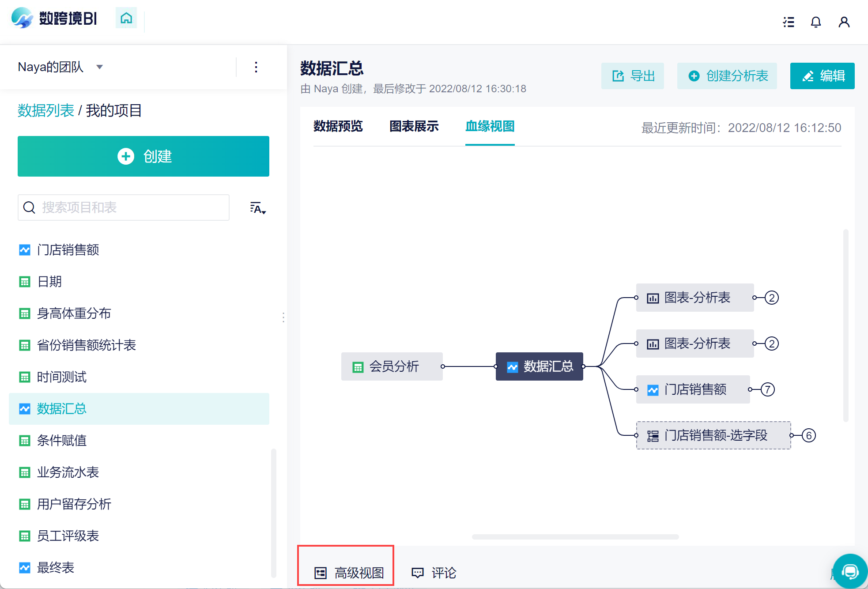Image resolution: width=868 pixels, height=589 pixels.
Task: Switch to the 图表展示 tab
Action: click(x=414, y=126)
